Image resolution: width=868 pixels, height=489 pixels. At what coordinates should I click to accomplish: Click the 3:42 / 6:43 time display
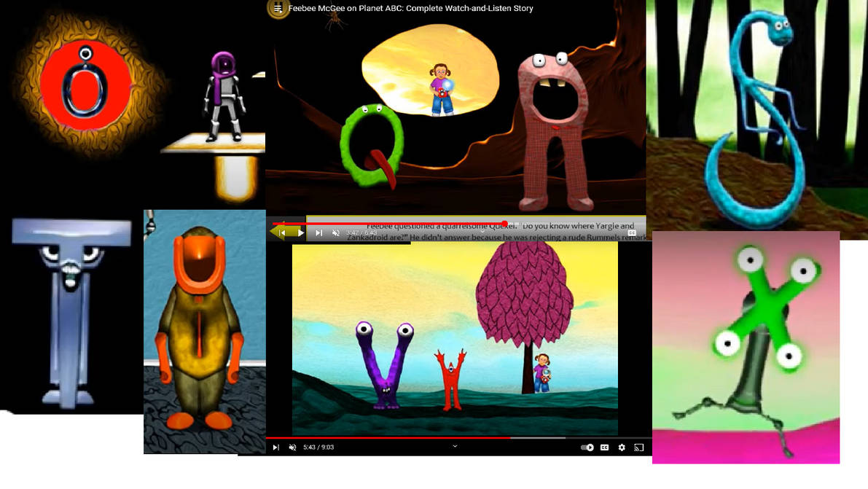click(x=361, y=233)
